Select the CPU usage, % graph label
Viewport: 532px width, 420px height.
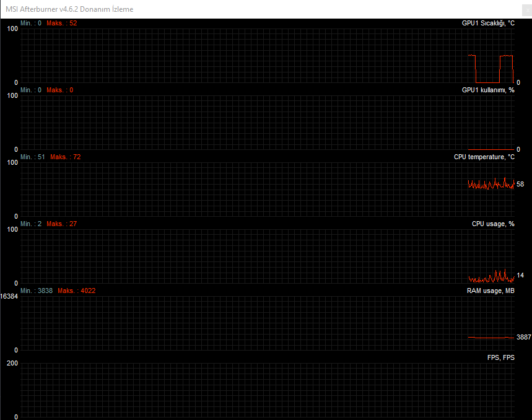tap(493, 224)
